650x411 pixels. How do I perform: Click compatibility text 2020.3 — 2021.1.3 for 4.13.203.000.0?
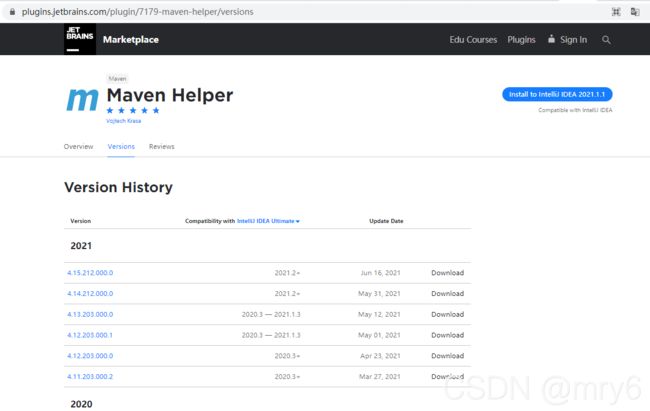(x=271, y=314)
